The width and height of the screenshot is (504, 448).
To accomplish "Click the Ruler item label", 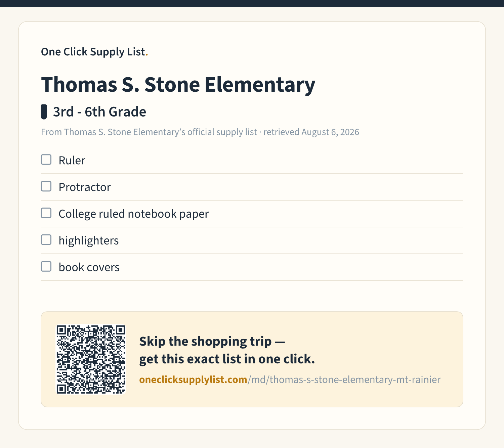I will point(72,161).
